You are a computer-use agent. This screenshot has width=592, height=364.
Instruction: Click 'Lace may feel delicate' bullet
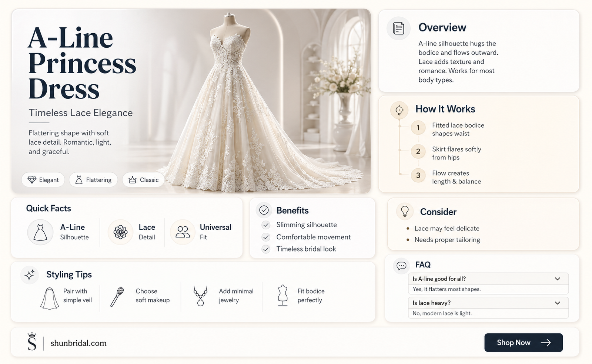[447, 229]
